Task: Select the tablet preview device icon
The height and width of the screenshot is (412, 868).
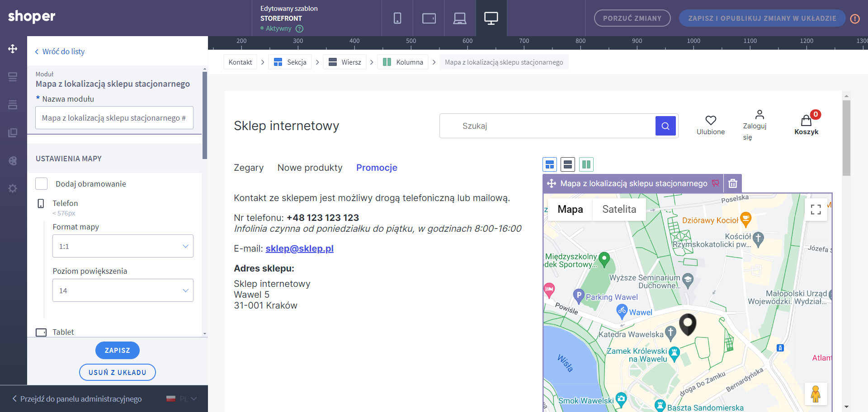Action: click(x=429, y=18)
